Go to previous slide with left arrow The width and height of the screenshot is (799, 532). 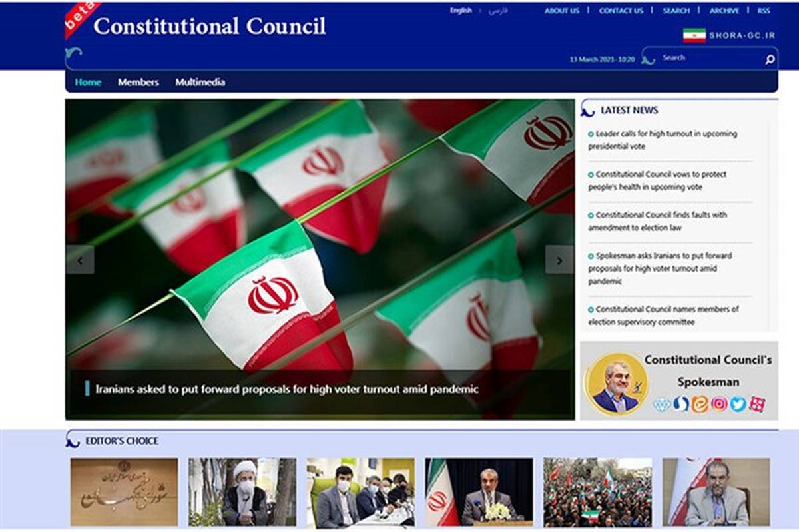tap(80, 260)
